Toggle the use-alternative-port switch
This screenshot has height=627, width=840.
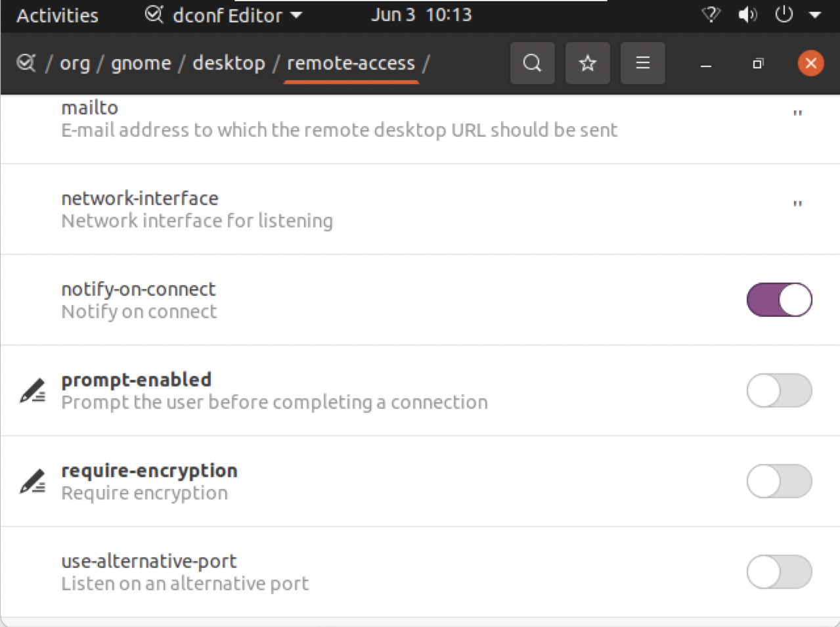click(x=780, y=572)
